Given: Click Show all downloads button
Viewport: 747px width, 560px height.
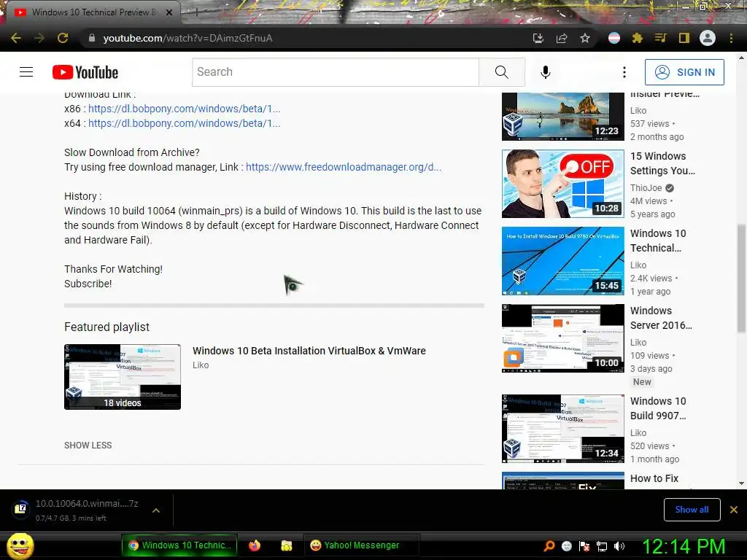Looking at the screenshot, I should coord(692,510).
